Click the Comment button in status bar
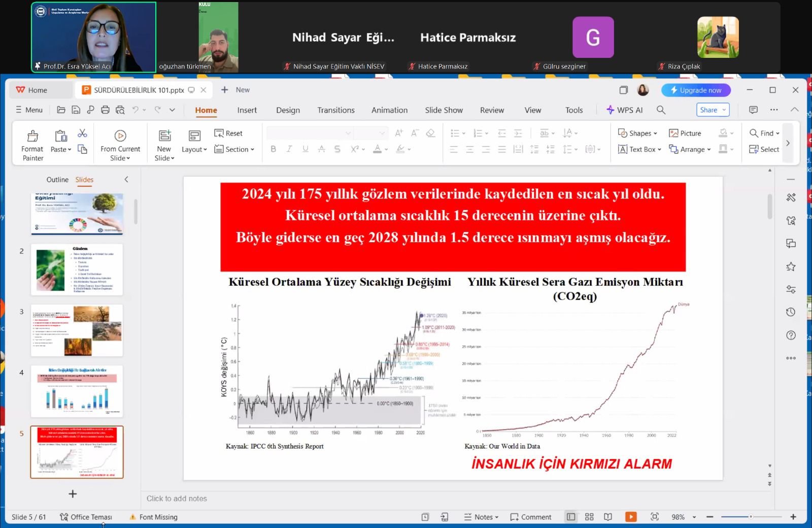Screen dimensions: 812x528 pyautogui.click(x=530, y=517)
